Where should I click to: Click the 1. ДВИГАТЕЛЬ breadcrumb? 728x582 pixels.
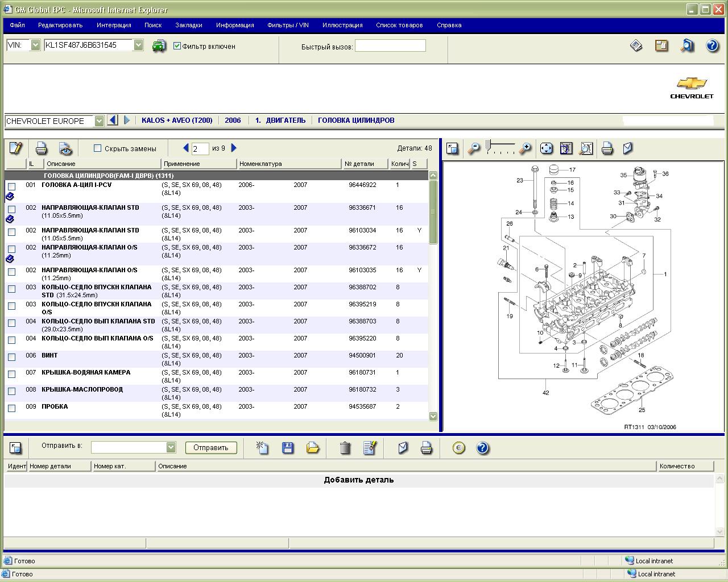(280, 120)
